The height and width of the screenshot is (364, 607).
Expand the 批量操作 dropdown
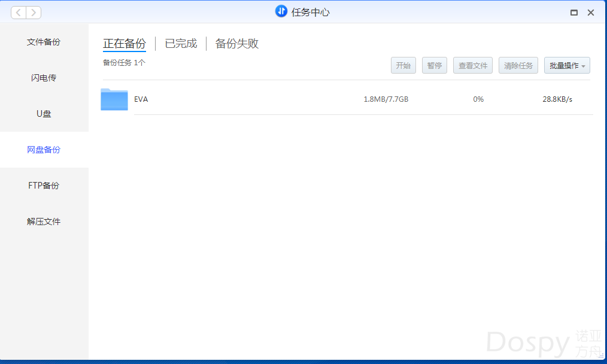tap(567, 66)
